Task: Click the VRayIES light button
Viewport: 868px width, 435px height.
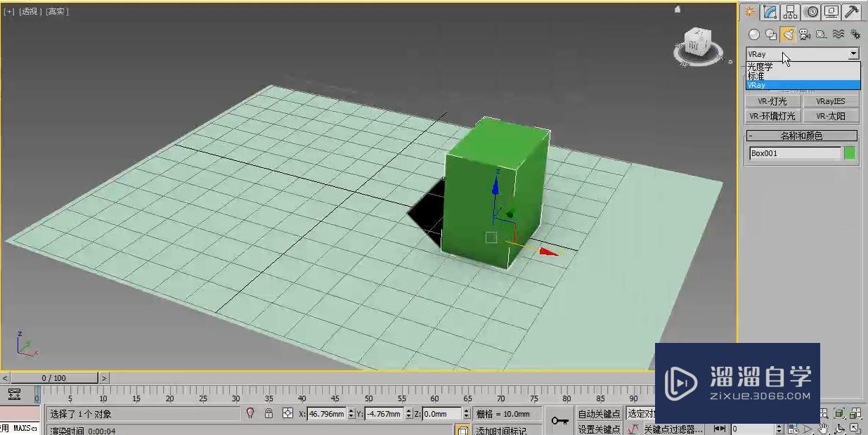Action: pyautogui.click(x=831, y=101)
